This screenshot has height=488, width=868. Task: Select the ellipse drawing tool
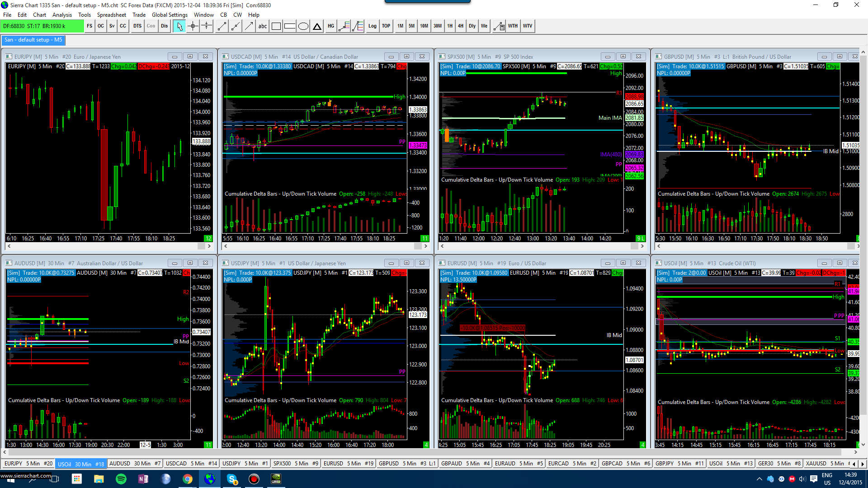click(x=303, y=26)
